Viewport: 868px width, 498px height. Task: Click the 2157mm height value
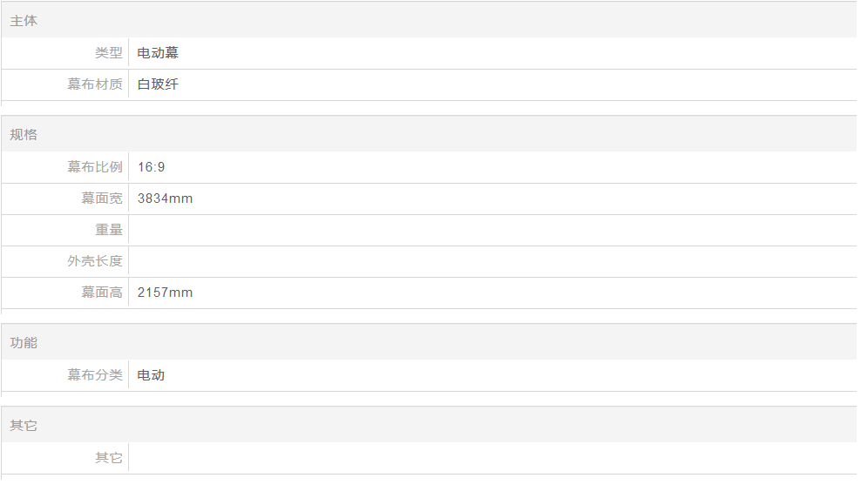tap(165, 293)
